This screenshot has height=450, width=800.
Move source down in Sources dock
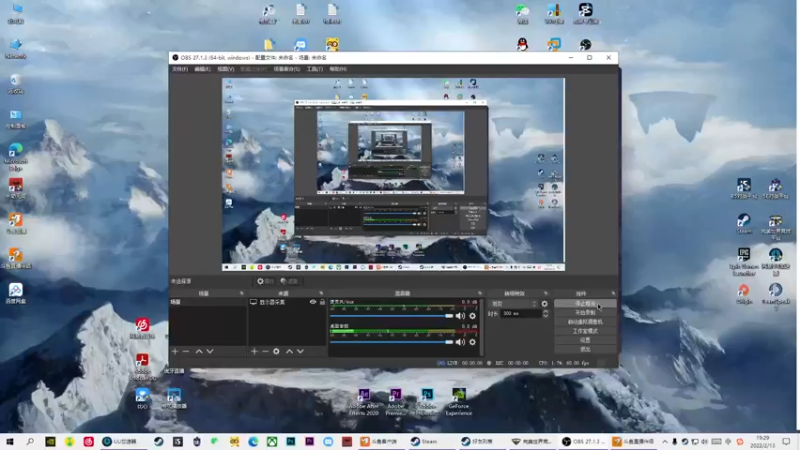pos(301,352)
